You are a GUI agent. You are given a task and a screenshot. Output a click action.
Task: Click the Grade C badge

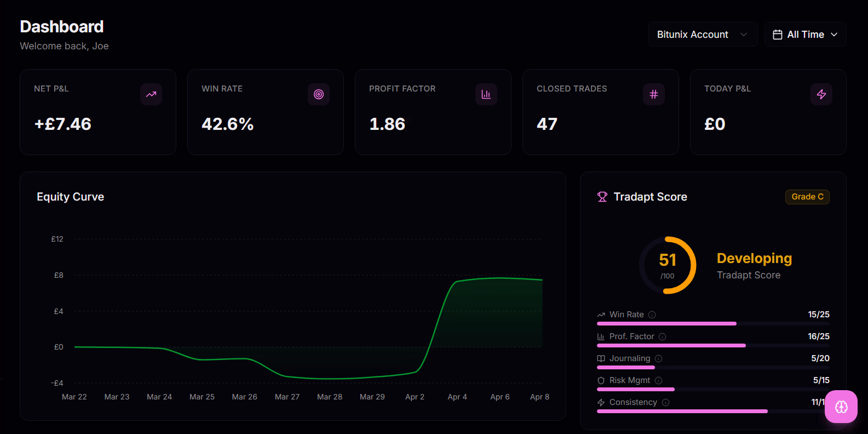(x=807, y=197)
